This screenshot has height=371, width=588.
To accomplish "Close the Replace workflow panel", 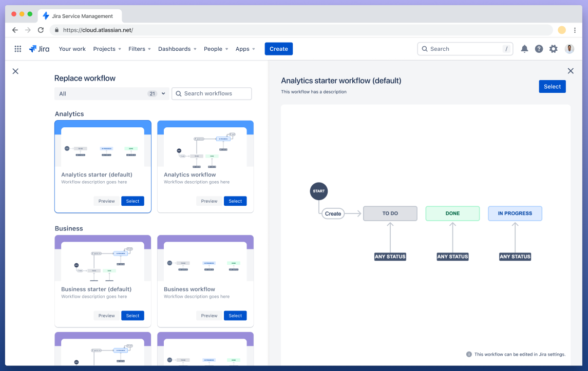I will pos(15,71).
